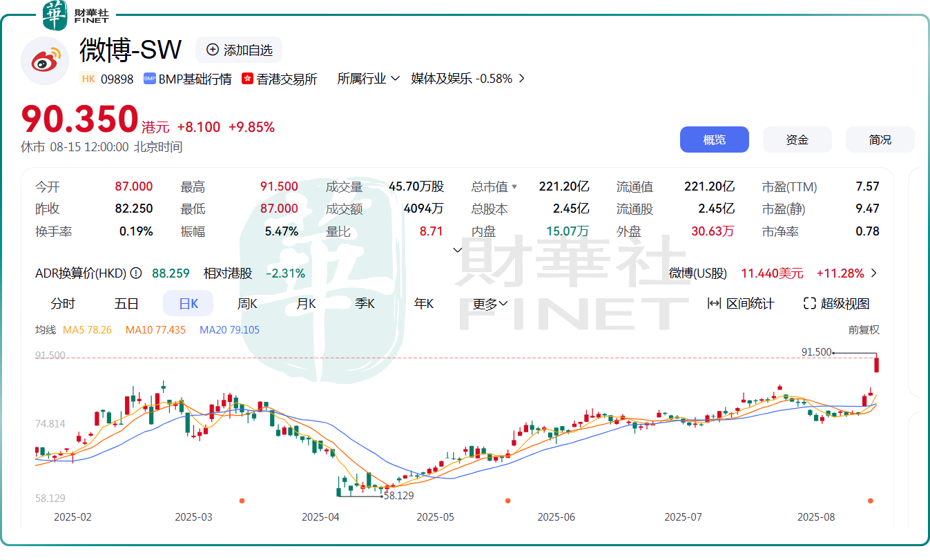Select the 季K chart tab
930x560 pixels.
tap(365, 303)
